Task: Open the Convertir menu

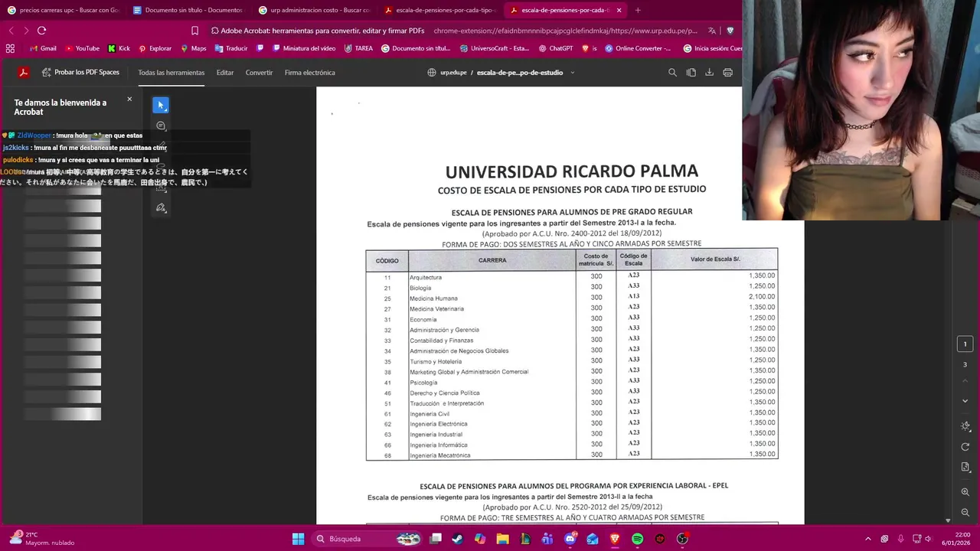Action: click(259, 73)
